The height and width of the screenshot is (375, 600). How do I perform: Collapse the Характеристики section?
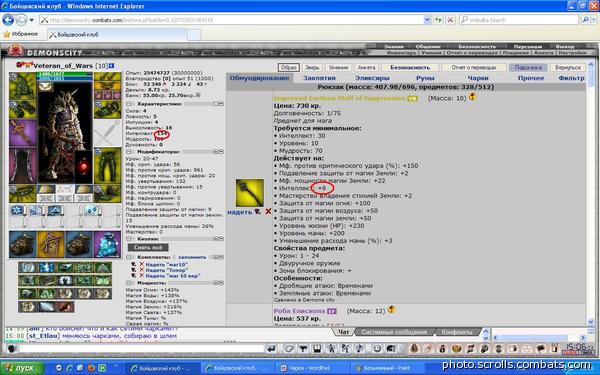129,104
